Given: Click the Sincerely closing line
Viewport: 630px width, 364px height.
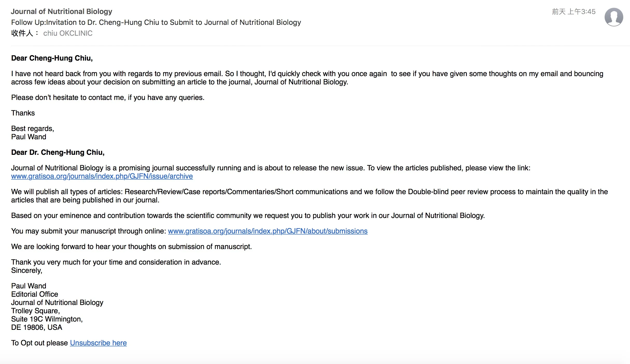Looking at the screenshot, I should pyautogui.click(x=27, y=271).
